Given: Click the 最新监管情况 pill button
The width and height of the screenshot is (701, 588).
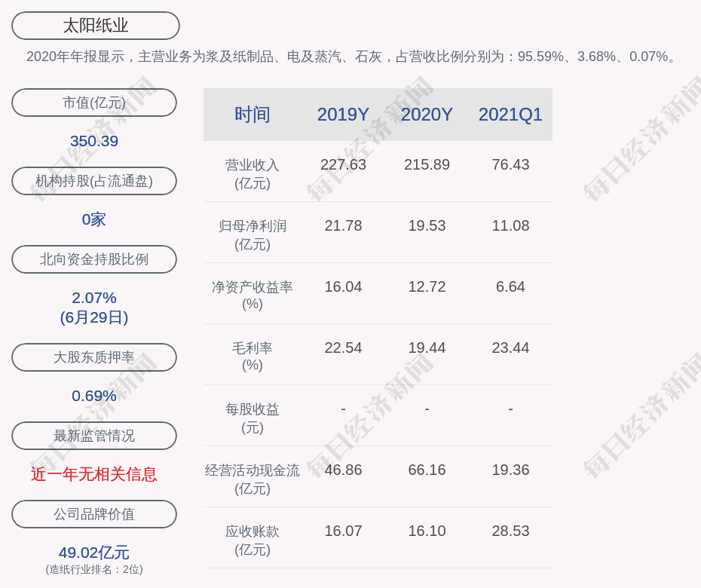Looking at the screenshot, I should pyautogui.click(x=94, y=436).
